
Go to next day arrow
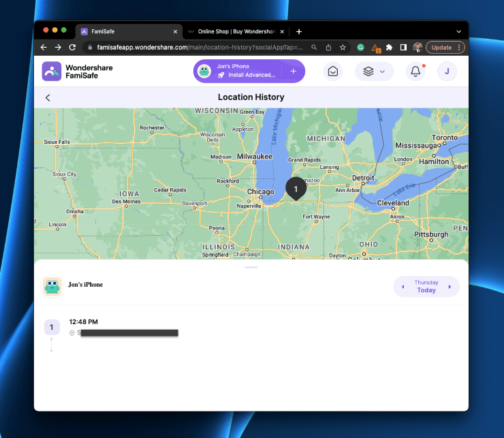[450, 287]
